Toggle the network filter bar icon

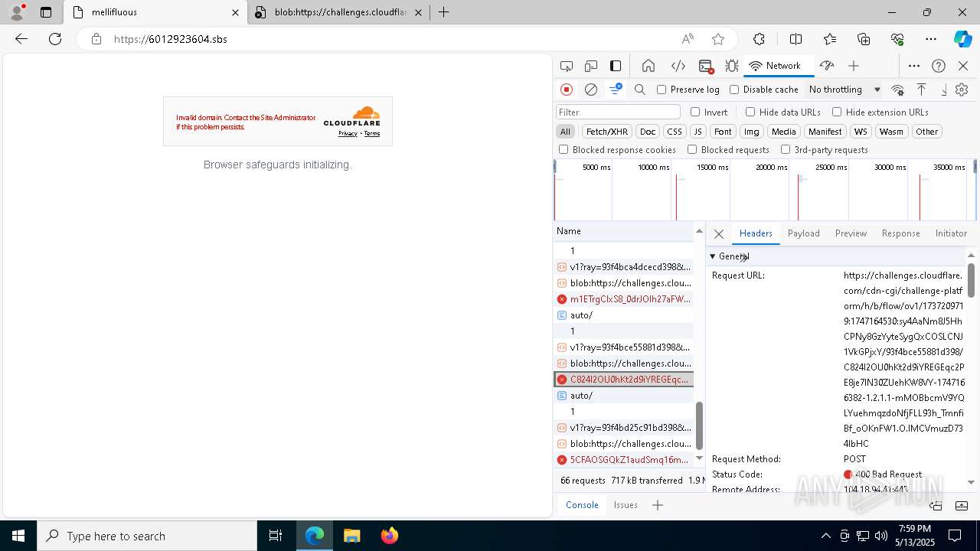(616, 90)
